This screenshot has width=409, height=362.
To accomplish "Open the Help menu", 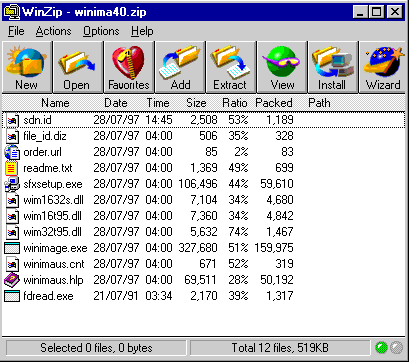I will [142, 31].
